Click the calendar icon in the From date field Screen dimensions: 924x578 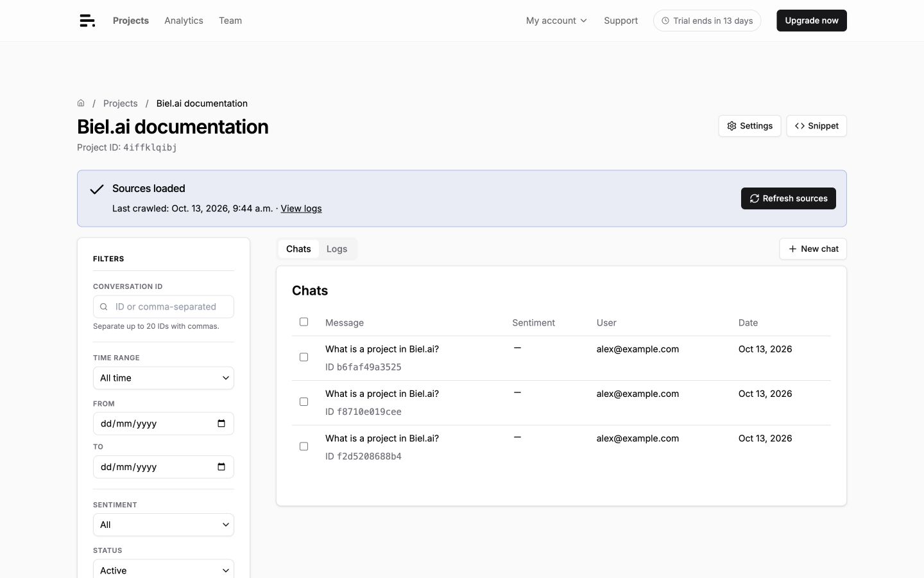coord(221,423)
